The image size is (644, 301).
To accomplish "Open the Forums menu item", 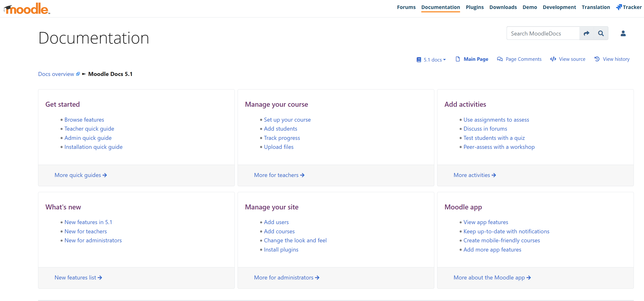I will 406,7.
